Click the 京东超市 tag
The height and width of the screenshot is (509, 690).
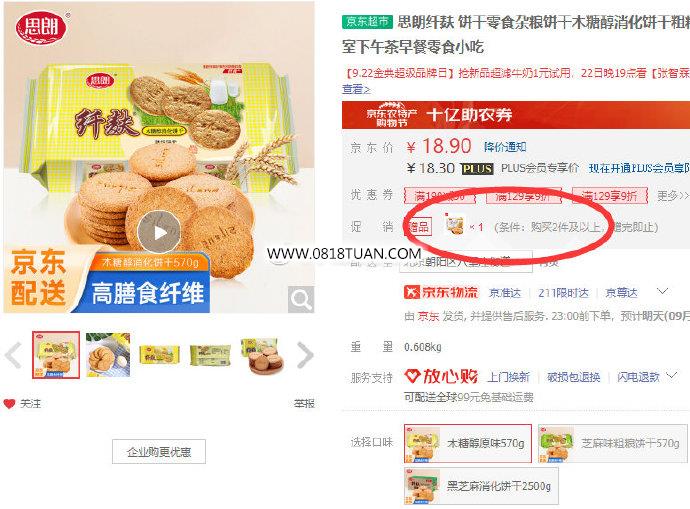[x=367, y=22]
